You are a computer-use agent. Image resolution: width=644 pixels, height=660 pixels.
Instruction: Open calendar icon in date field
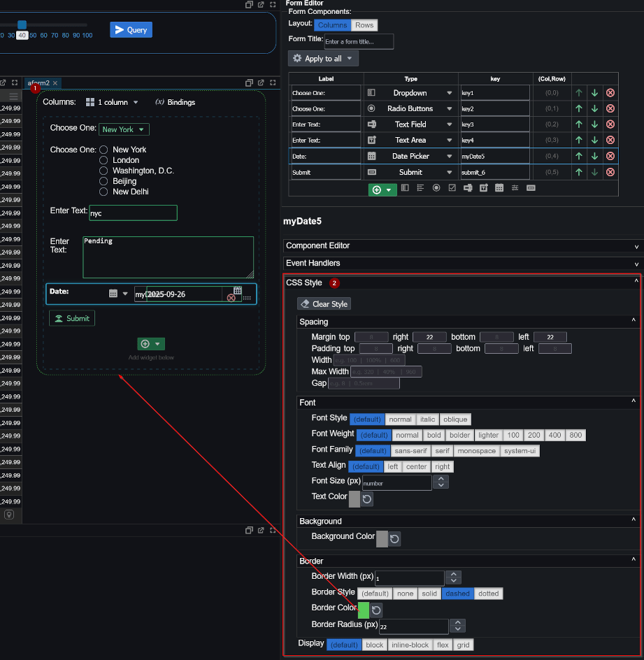pos(238,290)
